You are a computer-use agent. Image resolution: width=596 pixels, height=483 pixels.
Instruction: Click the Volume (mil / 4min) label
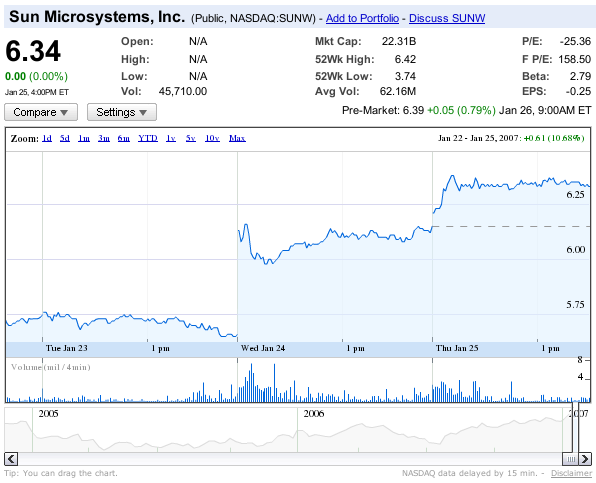51,367
